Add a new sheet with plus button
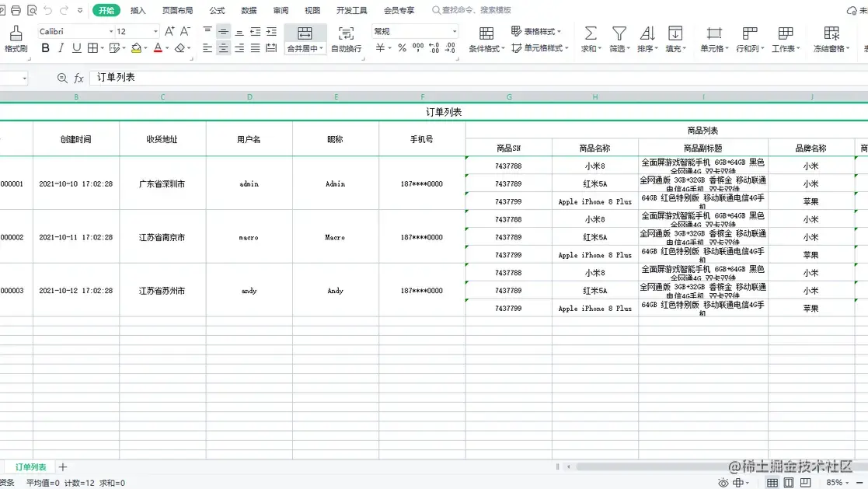Screen dimensions: 868x489 pyautogui.click(x=62, y=467)
